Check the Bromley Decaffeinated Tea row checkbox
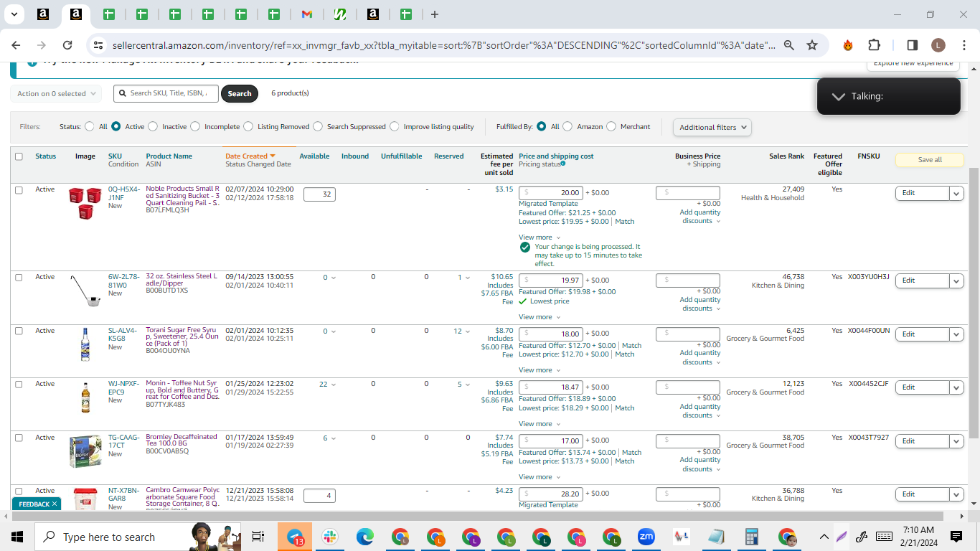Viewport: 980px width, 551px height. 19,438
